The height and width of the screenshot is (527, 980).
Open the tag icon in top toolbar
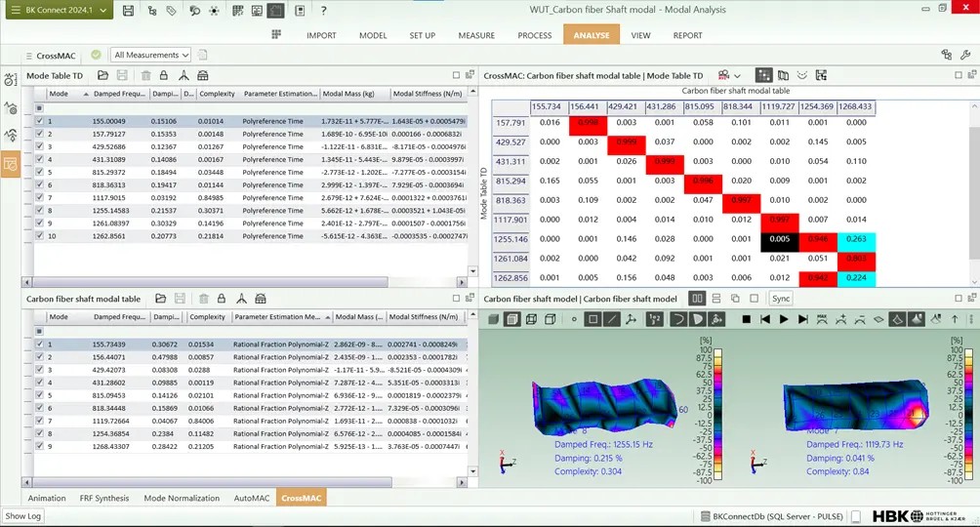coord(171,11)
